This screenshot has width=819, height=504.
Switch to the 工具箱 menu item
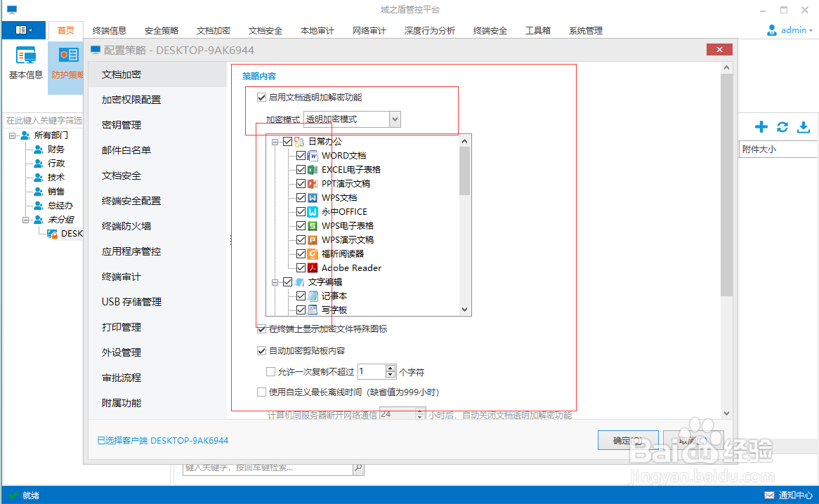pos(538,30)
